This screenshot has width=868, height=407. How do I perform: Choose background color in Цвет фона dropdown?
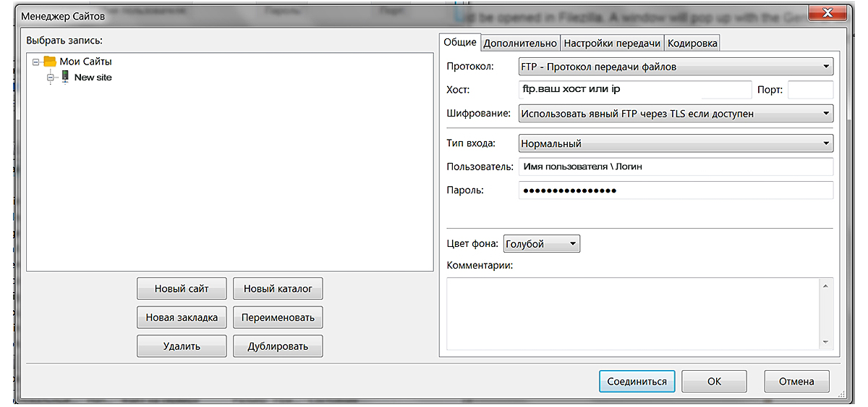tap(542, 244)
